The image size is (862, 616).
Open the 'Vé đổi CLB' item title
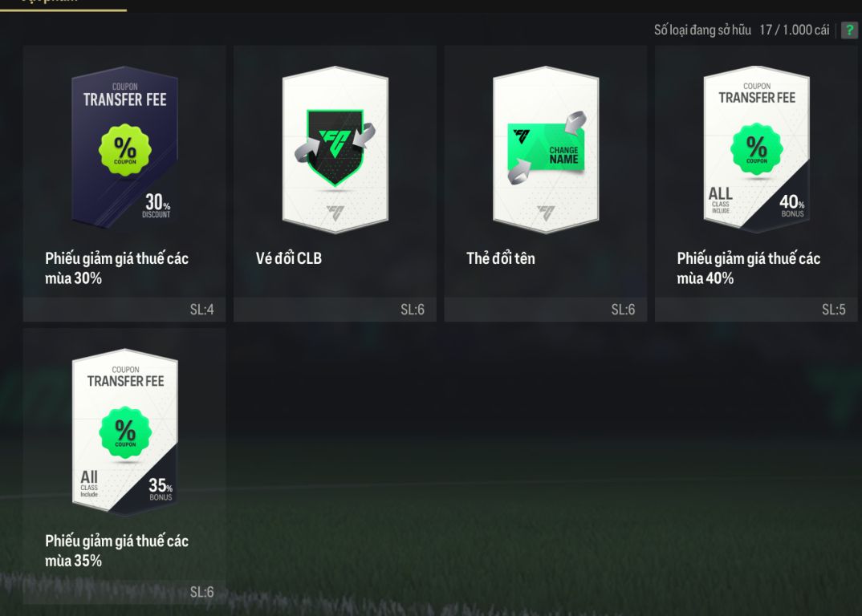[x=289, y=258]
